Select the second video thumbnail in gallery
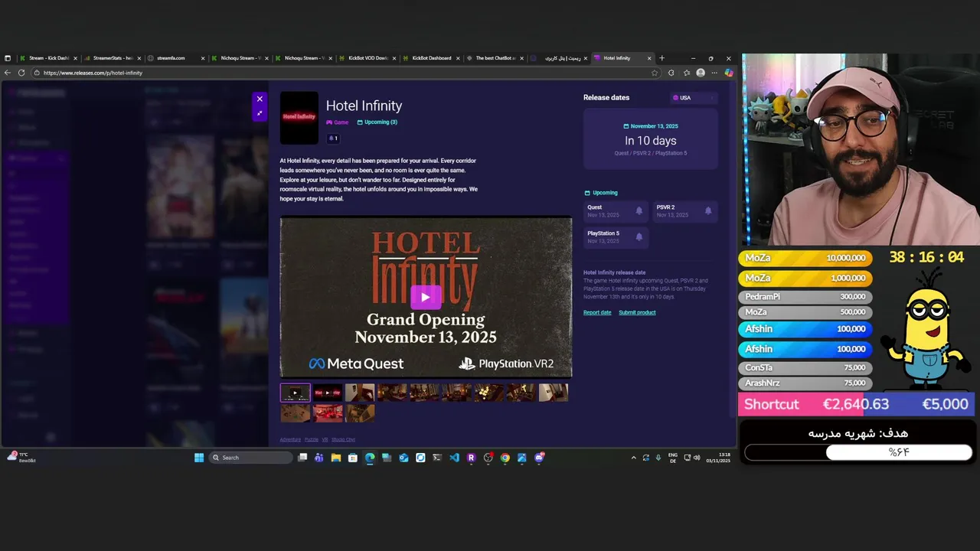The image size is (980, 551). click(x=328, y=393)
